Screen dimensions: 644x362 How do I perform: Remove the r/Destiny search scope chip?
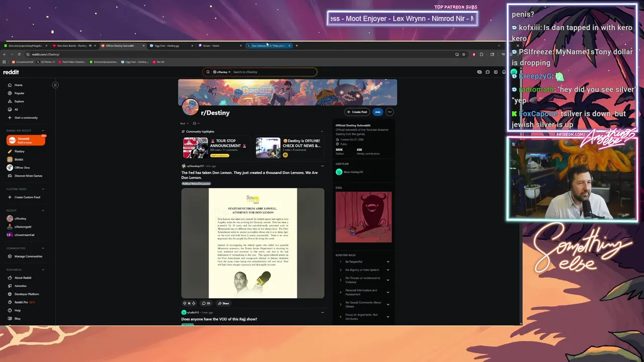pos(229,72)
